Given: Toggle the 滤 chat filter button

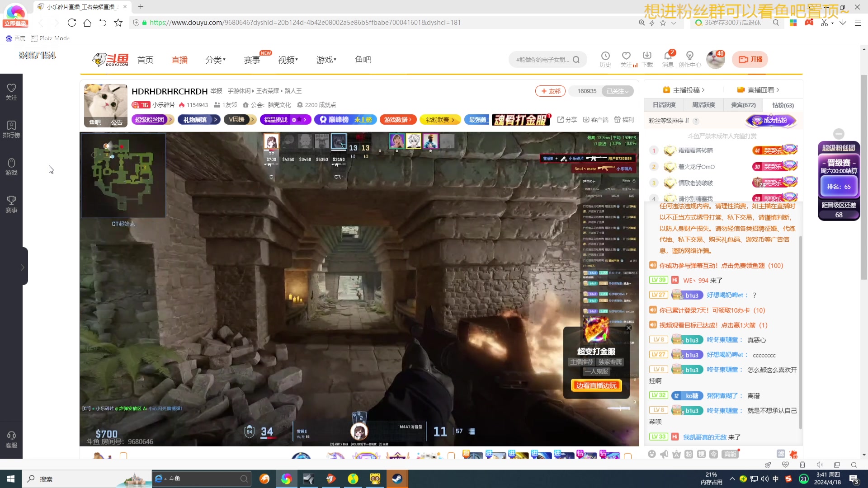Looking at the screenshot, I should point(781,454).
